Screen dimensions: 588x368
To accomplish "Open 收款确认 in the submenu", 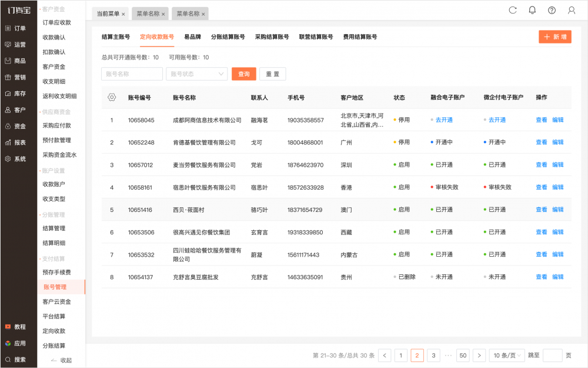I will pyautogui.click(x=54, y=37).
